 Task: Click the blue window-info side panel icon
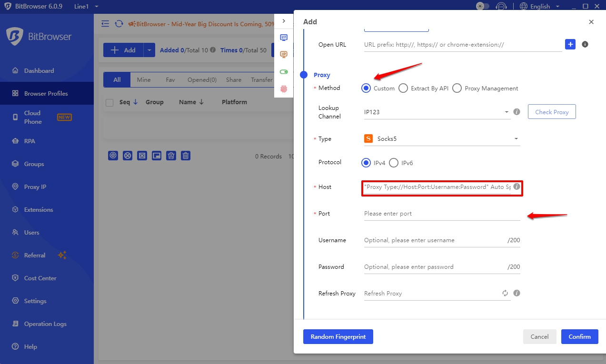284,38
